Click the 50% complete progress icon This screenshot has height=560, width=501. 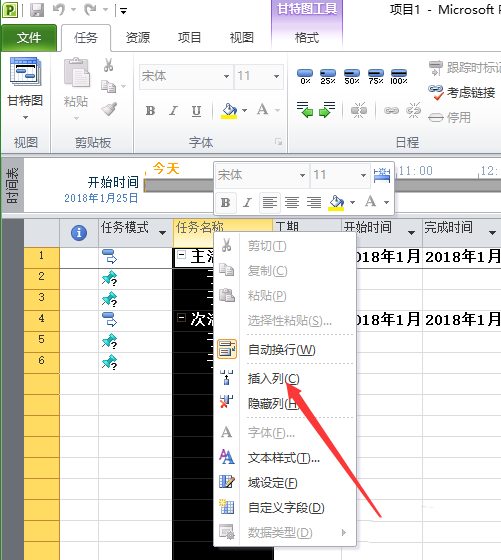[x=352, y=76]
